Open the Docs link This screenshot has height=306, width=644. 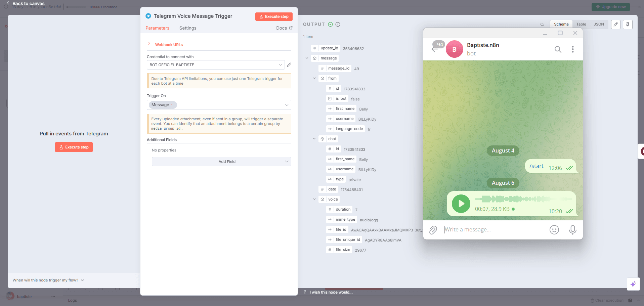[x=284, y=28]
